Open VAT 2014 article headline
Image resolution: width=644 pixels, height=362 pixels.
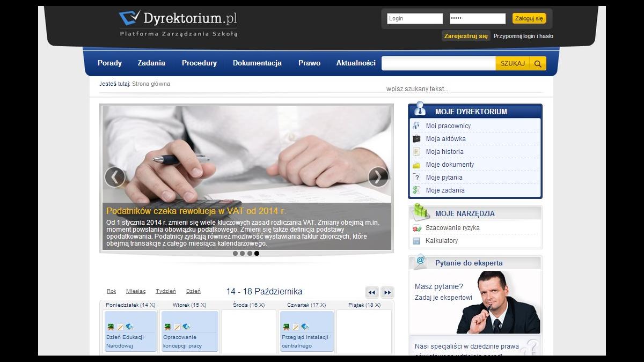click(x=196, y=211)
